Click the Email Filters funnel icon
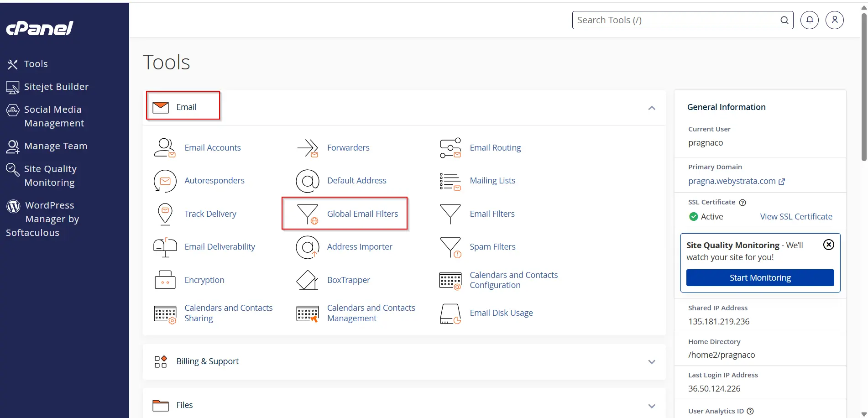Screen dimensions: 868x418 pyautogui.click(x=450, y=214)
